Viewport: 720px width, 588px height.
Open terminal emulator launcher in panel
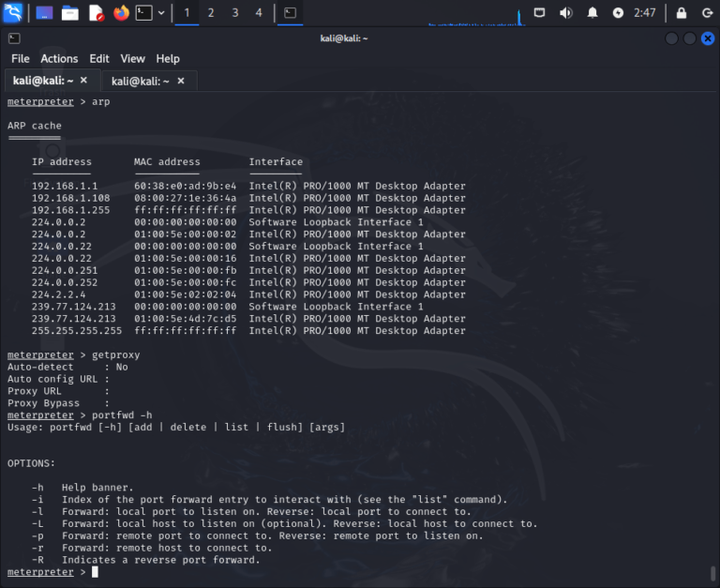[x=143, y=13]
